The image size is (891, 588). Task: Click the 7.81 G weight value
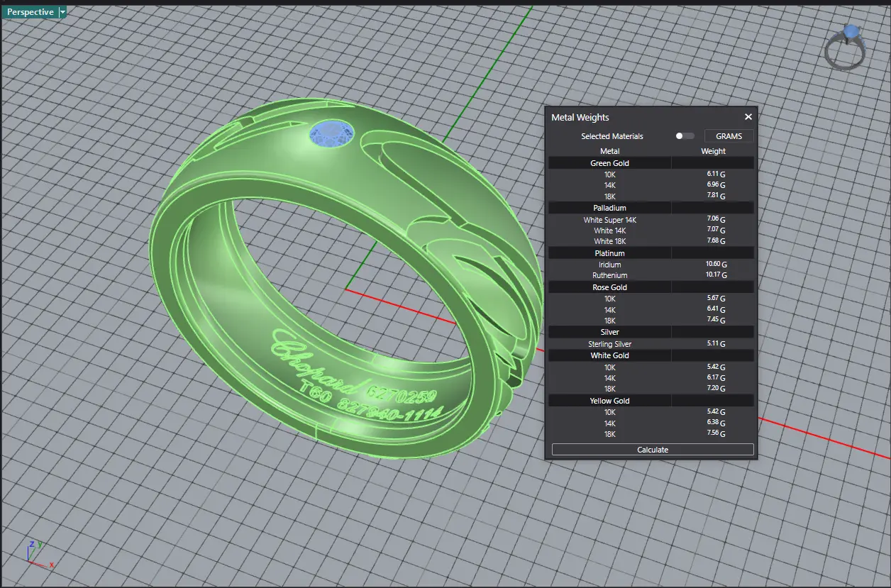point(716,196)
